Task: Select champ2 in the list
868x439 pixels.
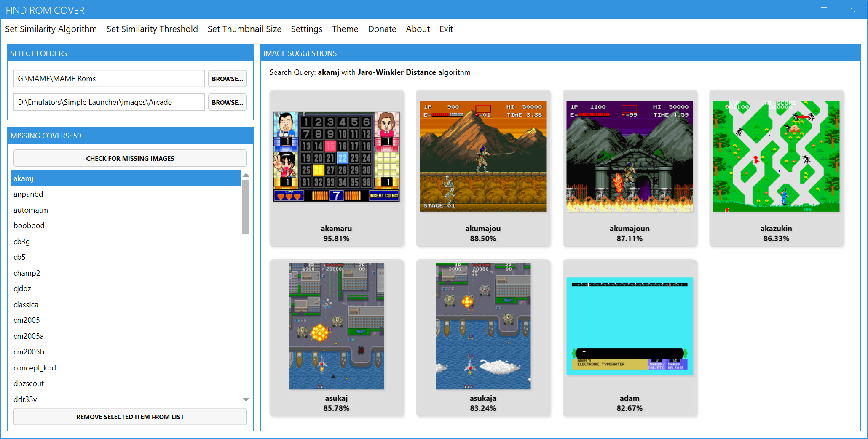Action: tap(126, 273)
